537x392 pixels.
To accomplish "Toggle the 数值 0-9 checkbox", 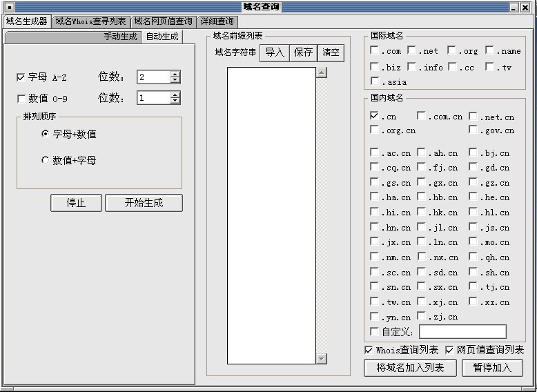I will coord(21,99).
